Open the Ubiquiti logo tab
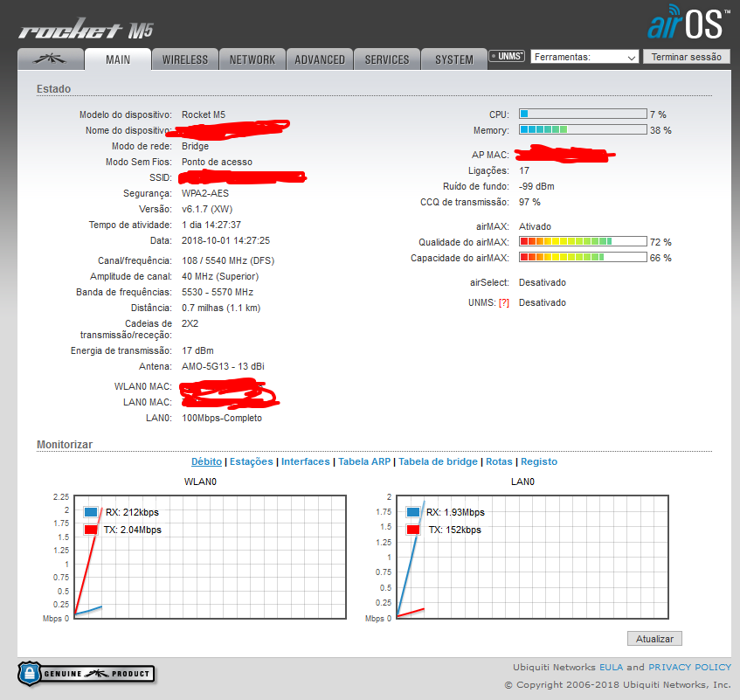 coord(51,59)
